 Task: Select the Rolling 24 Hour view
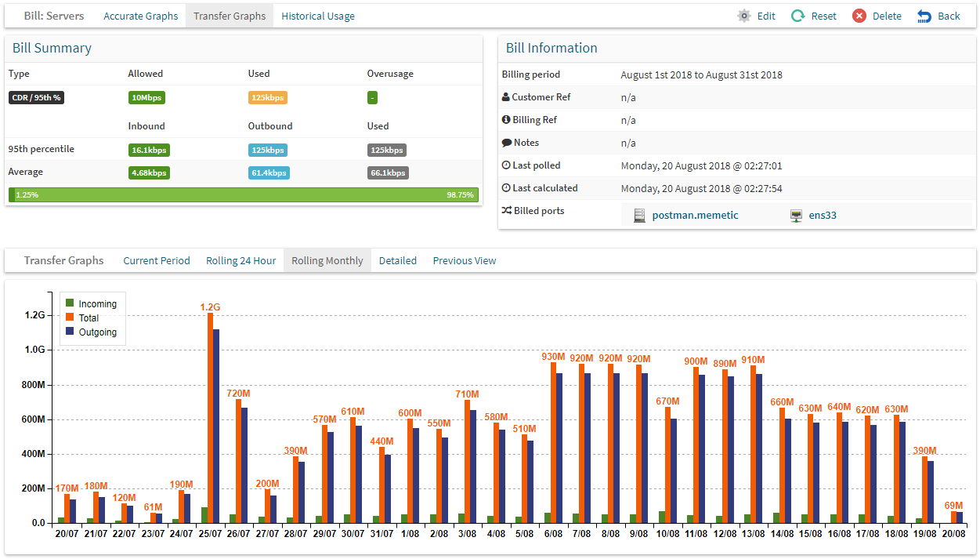click(241, 260)
